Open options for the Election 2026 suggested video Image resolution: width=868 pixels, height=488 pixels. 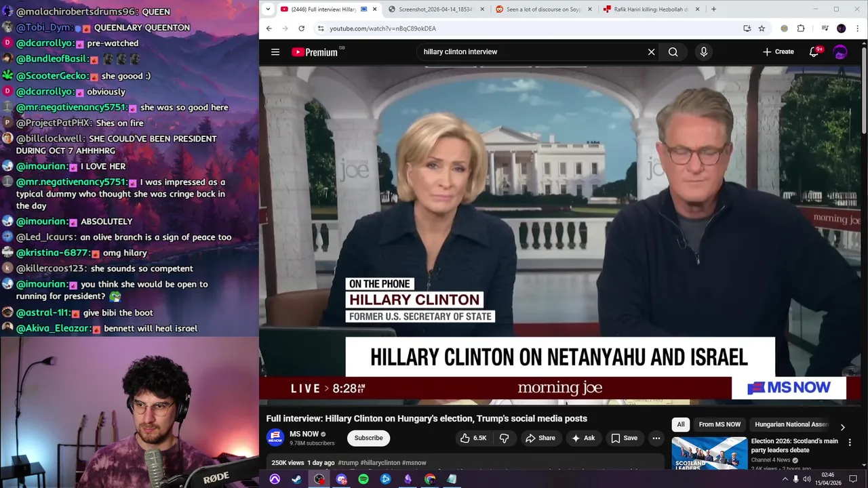click(850, 442)
